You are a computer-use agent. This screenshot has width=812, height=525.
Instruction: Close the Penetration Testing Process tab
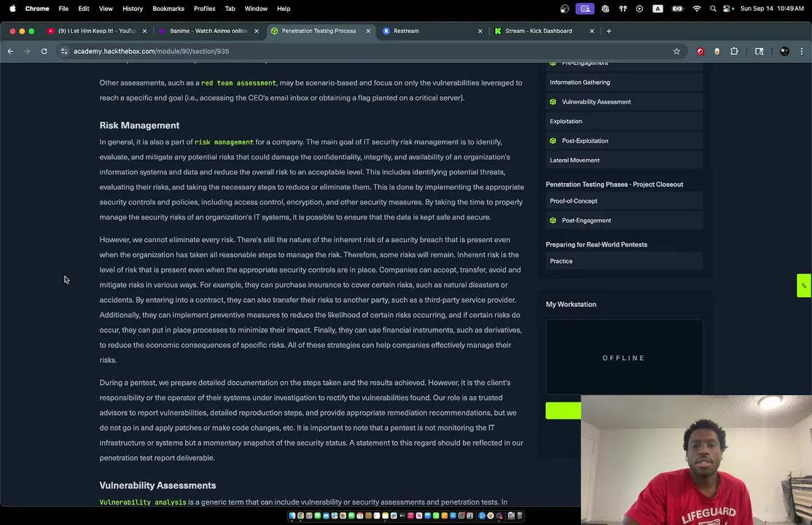tap(368, 31)
